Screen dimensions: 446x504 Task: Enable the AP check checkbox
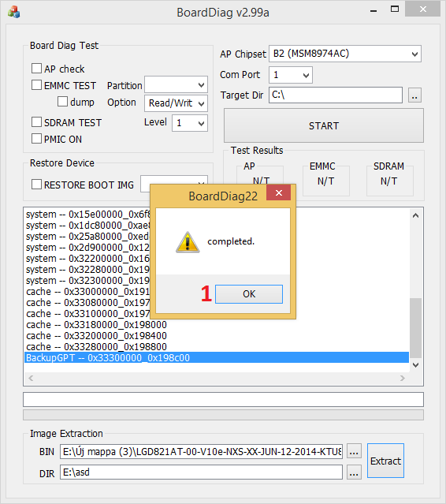pyautogui.click(x=36, y=69)
